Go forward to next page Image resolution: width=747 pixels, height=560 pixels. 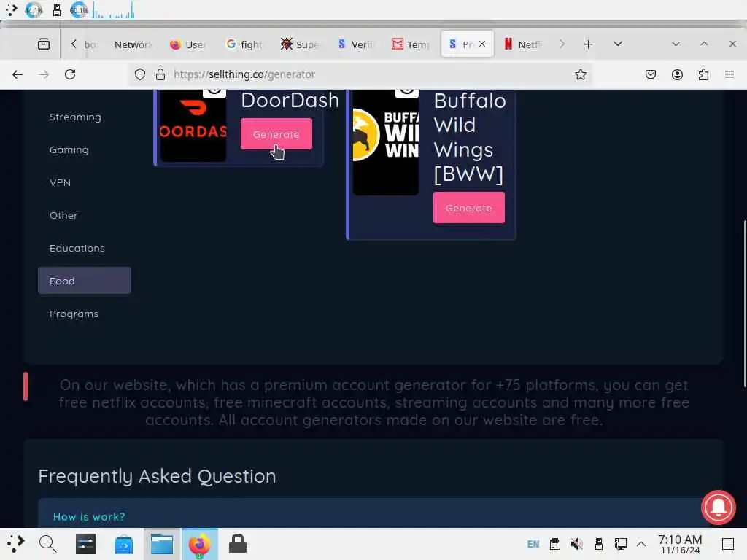pos(44,74)
